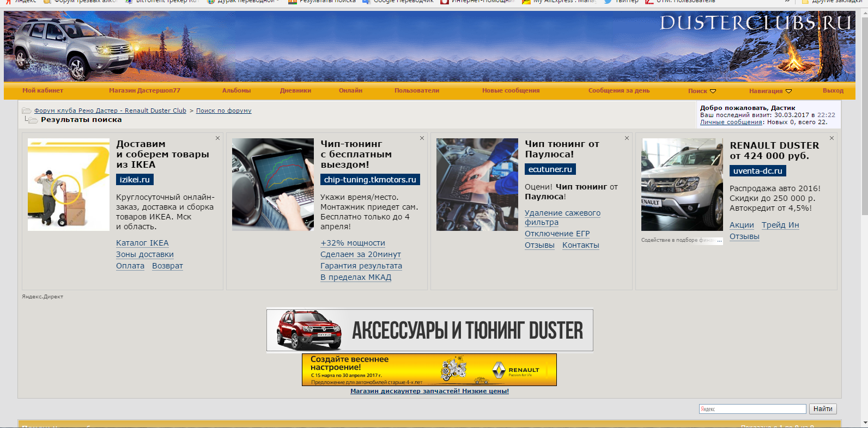Click Отзывы link in Renault Duster ad

click(x=744, y=236)
